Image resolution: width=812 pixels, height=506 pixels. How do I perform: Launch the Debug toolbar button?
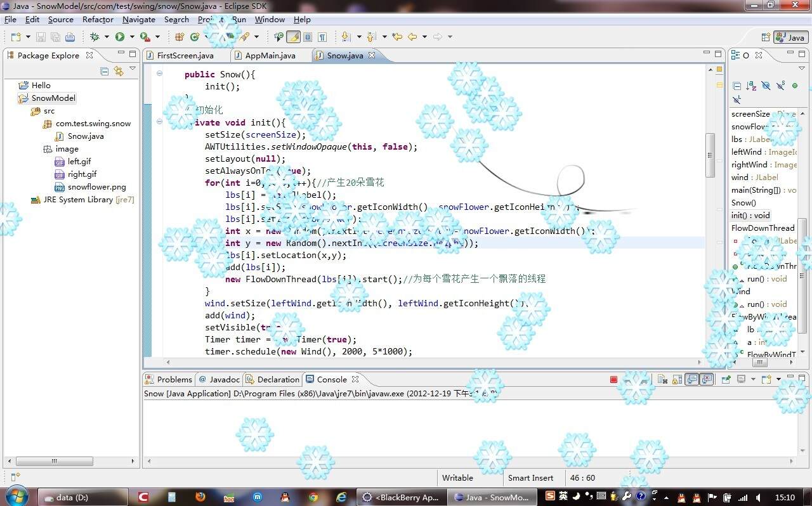coord(95,37)
